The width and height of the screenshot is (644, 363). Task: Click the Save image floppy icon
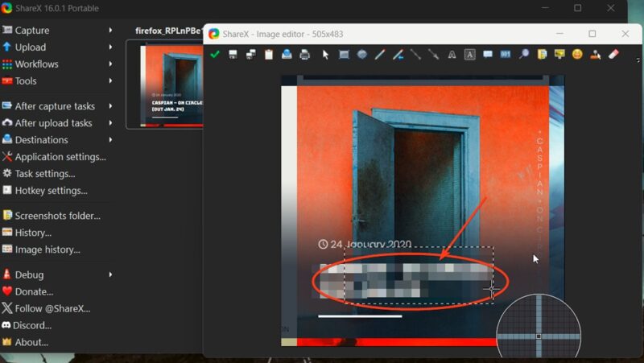(x=233, y=54)
